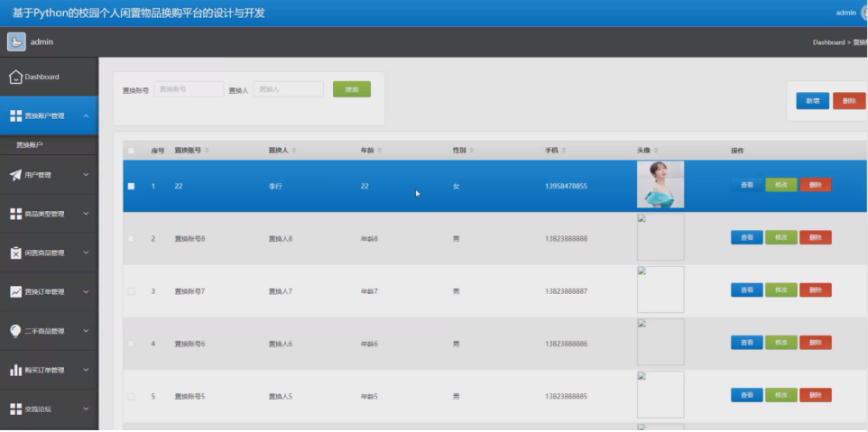Click the 二手商品管理 lightbulb icon
The image size is (868, 432).
[15, 331]
